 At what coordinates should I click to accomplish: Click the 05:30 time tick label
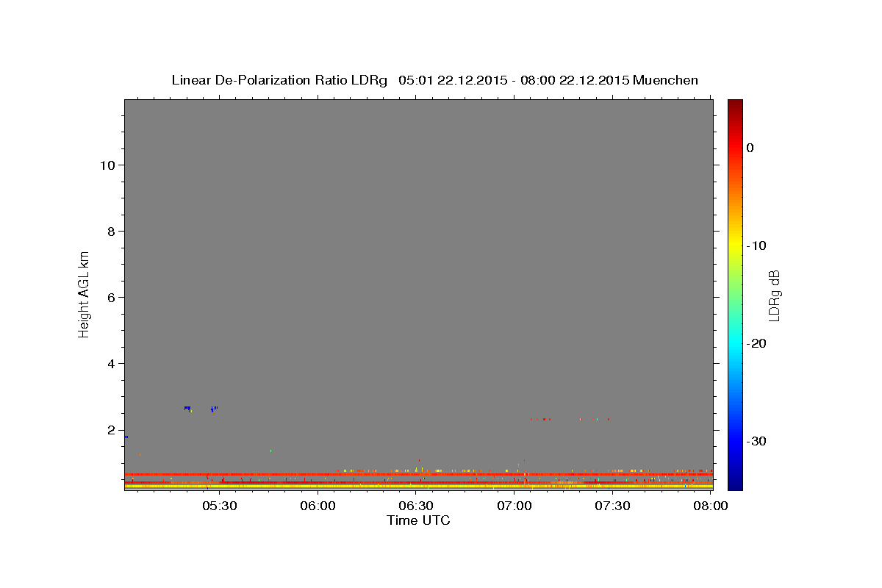coord(219,506)
